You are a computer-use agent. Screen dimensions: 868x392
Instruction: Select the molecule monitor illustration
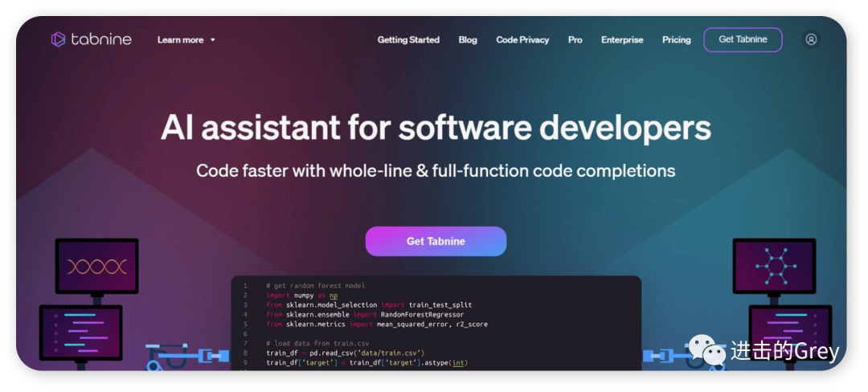click(775, 266)
